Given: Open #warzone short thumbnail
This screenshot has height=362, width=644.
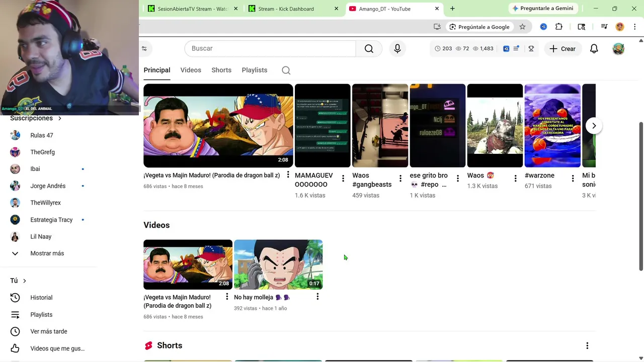Looking at the screenshot, I should point(552,126).
